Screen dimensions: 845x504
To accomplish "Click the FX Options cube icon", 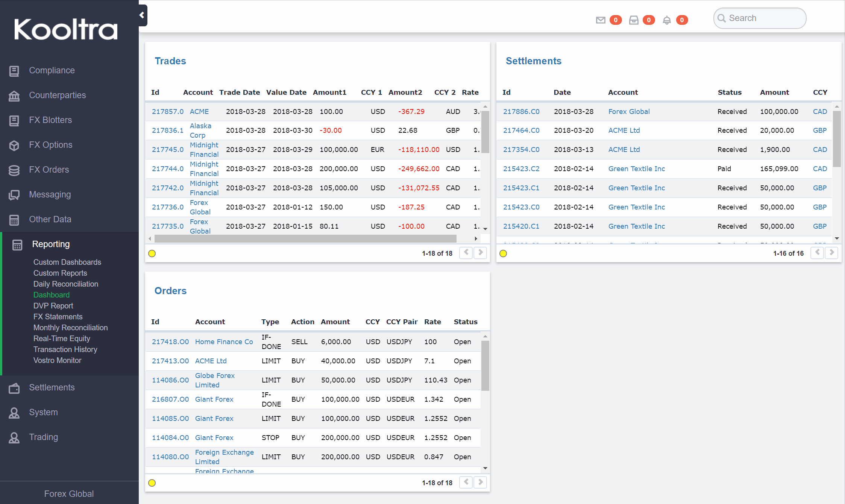I will pos(14,145).
